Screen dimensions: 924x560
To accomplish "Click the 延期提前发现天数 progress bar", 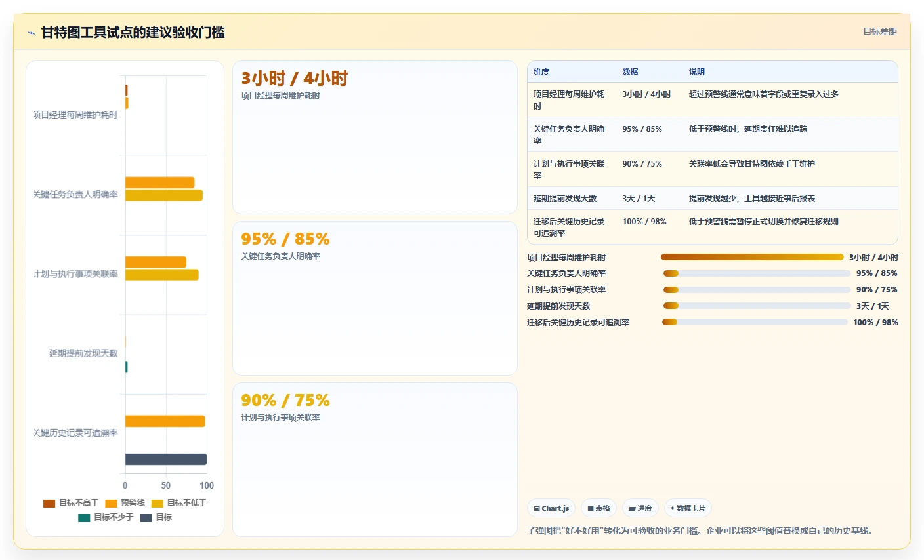I will coord(757,306).
